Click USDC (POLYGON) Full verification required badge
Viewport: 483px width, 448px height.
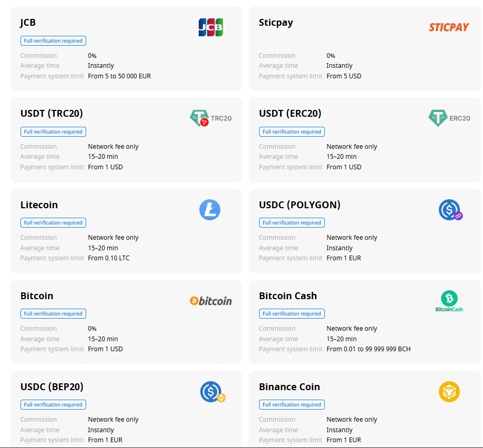click(292, 222)
